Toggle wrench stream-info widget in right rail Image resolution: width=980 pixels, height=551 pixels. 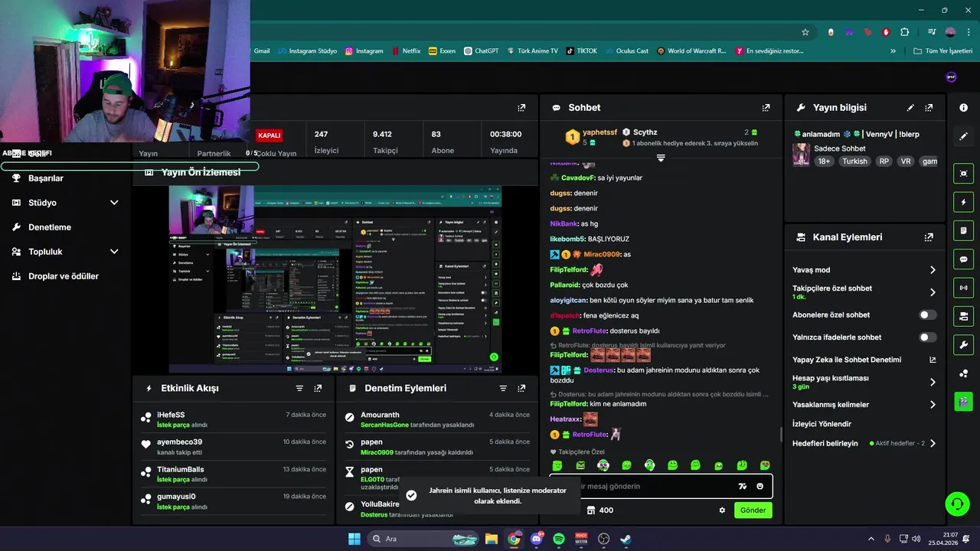point(963,344)
